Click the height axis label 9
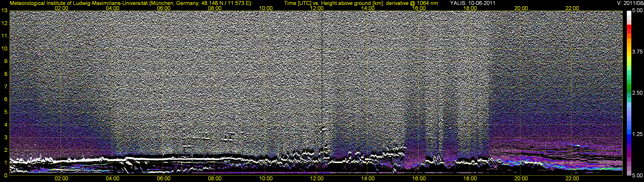This screenshot has height=182, width=644. (x=6, y=61)
